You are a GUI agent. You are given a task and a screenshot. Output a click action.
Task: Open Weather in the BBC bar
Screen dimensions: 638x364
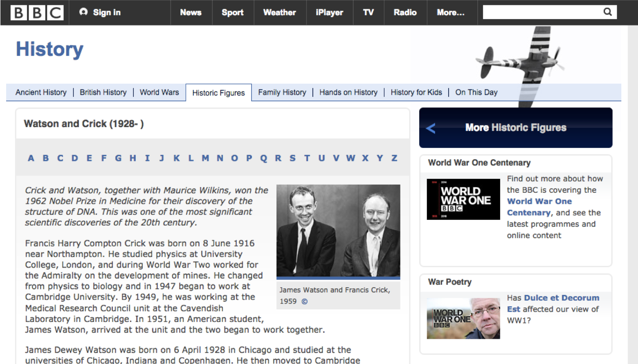pyautogui.click(x=280, y=13)
